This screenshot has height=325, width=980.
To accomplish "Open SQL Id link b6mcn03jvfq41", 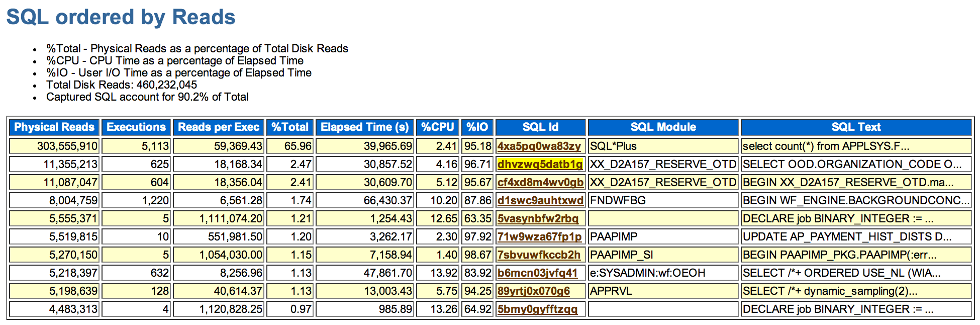I will [537, 273].
